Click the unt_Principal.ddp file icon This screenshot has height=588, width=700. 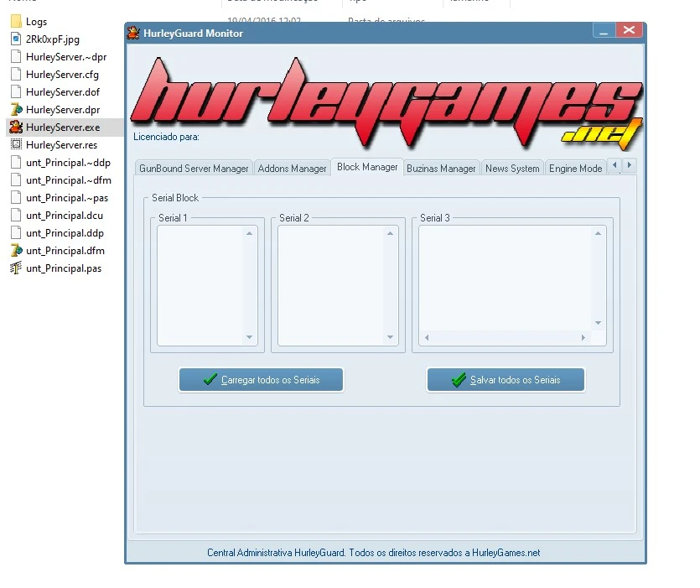tap(16, 233)
